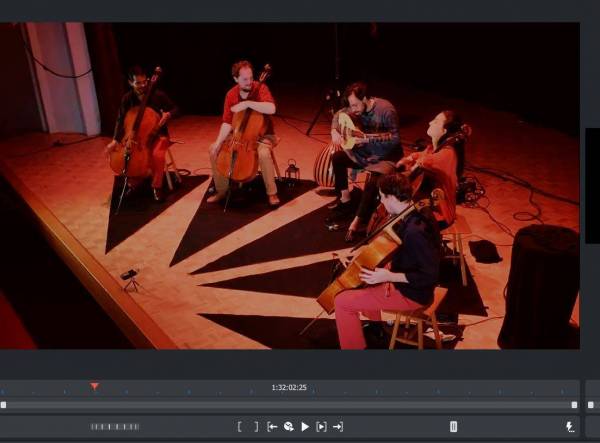Image resolution: width=600 pixels, height=443 pixels.
Task: Click the jog wheel control strip
Action: pos(115,427)
